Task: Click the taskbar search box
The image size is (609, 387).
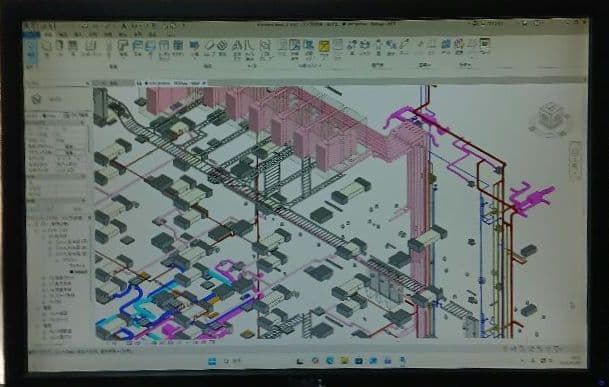Action: pyautogui.click(x=232, y=362)
